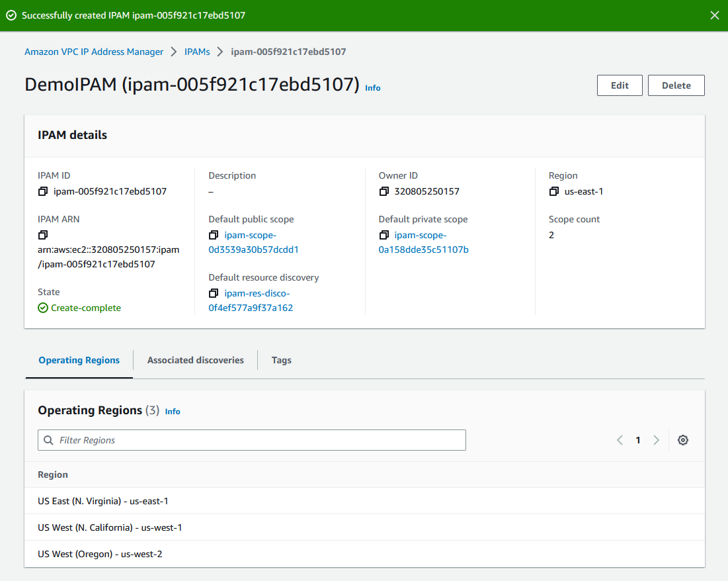Dismiss the success notification banner
728x581 pixels.
point(714,15)
